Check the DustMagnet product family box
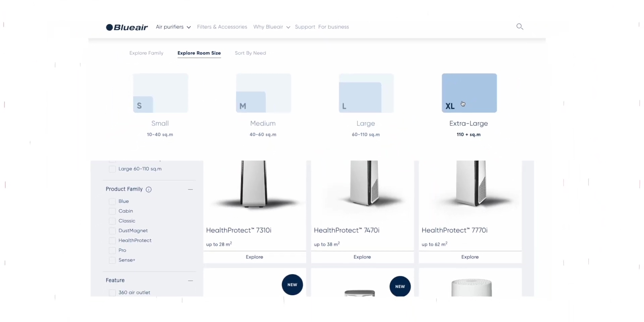The width and height of the screenshot is (644, 322). pos(112,231)
